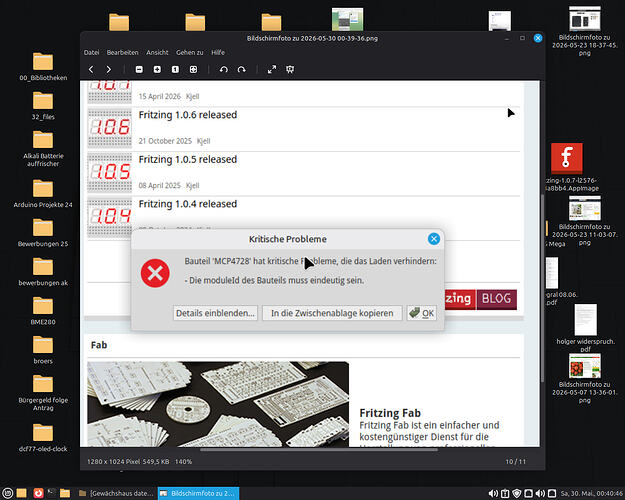The width and height of the screenshot is (625, 500).
Task: Select the Arduino Projekte 24 folder
Action: click(x=43, y=193)
